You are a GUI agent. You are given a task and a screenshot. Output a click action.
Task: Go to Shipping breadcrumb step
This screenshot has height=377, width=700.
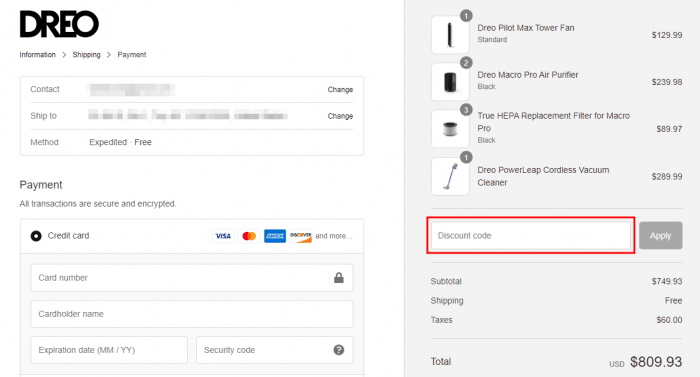click(x=87, y=54)
